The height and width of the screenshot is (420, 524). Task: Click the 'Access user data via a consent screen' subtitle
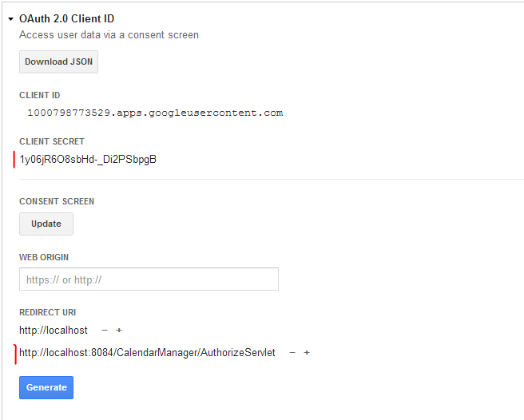coord(109,35)
